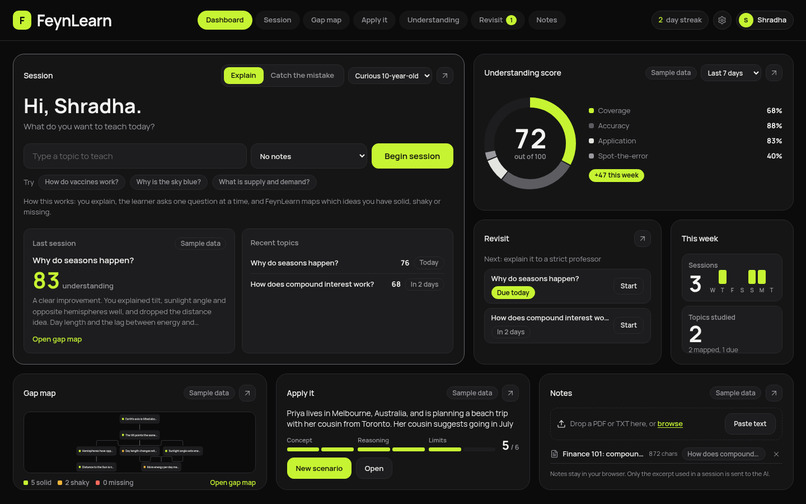Image resolution: width=806 pixels, height=504 pixels.
Task: Click the 5 solid legend item
Action: [x=37, y=483]
